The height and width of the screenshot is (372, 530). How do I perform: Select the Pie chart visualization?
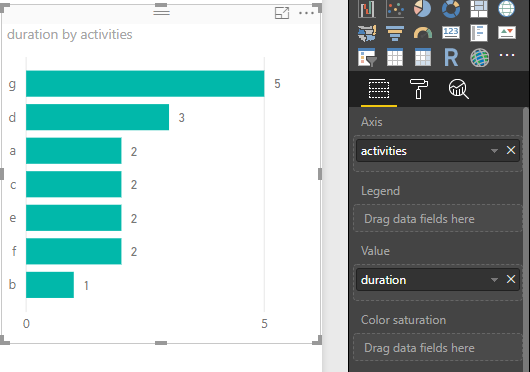[x=423, y=8]
